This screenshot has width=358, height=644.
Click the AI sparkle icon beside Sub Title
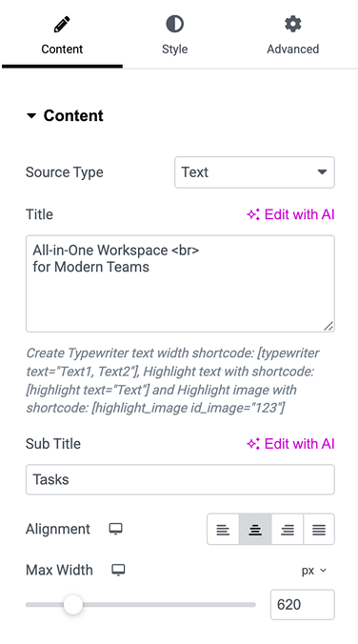[253, 444]
